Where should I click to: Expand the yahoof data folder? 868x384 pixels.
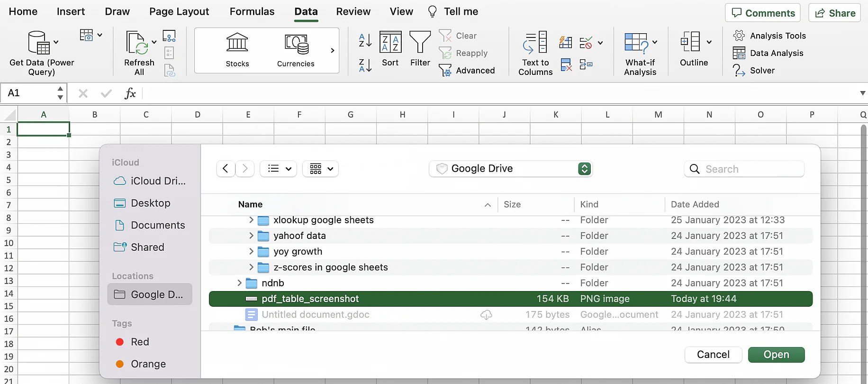[x=251, y=236]
